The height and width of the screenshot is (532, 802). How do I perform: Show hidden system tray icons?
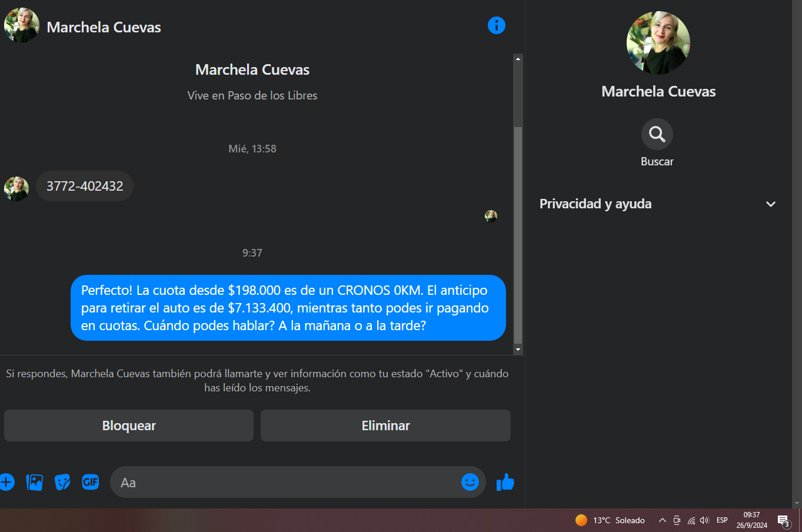[x=662, y=520]
